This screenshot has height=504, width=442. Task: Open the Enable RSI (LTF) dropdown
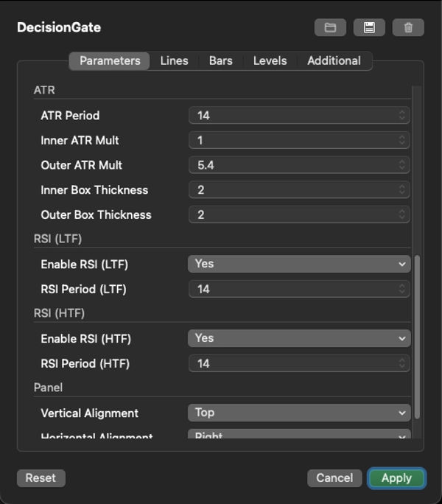(x=299, y=264)
